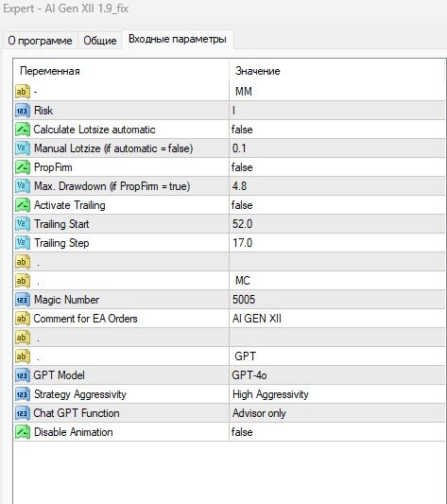
Task: Select the Risk variable name
Action: [x=43, y=111]
